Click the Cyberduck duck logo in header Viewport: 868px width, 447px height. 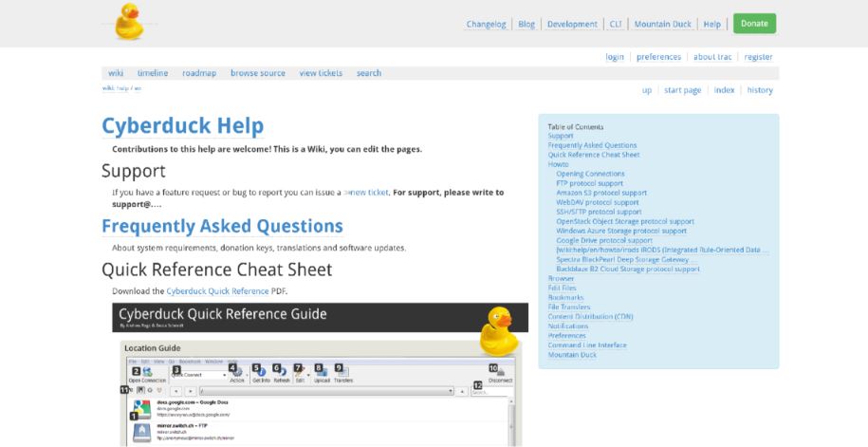tap(129, 22)
